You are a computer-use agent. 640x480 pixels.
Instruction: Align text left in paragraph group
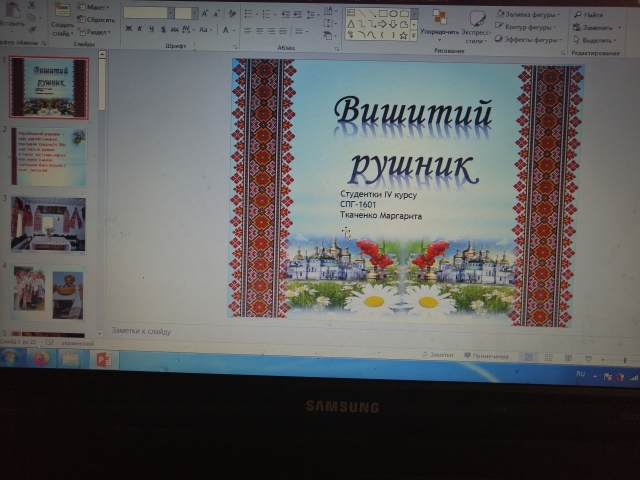click(248, 31)
